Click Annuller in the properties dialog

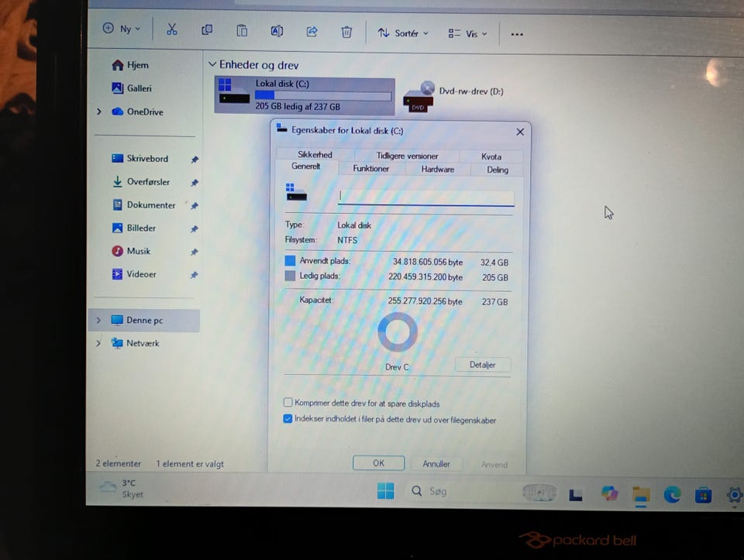pyautogui.click(x=436, y=464)
